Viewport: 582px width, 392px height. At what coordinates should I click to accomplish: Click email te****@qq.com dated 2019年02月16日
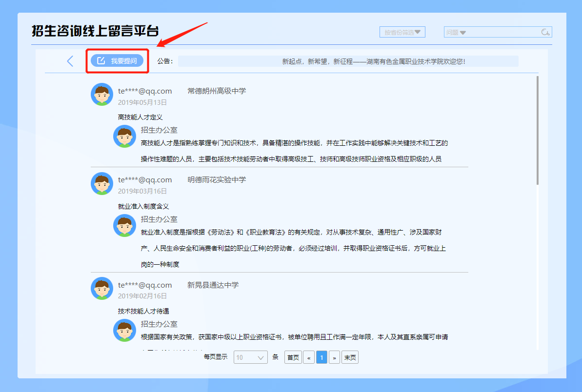(145, 285)
